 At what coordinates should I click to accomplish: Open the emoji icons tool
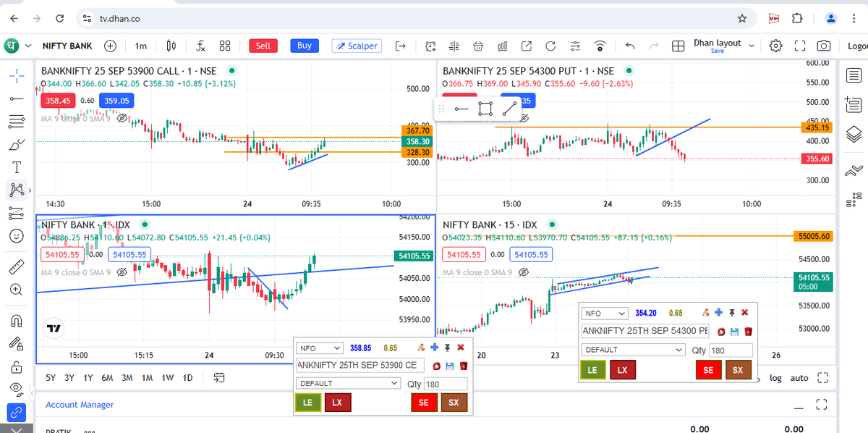pyautogui.click(x=17, y=235)
